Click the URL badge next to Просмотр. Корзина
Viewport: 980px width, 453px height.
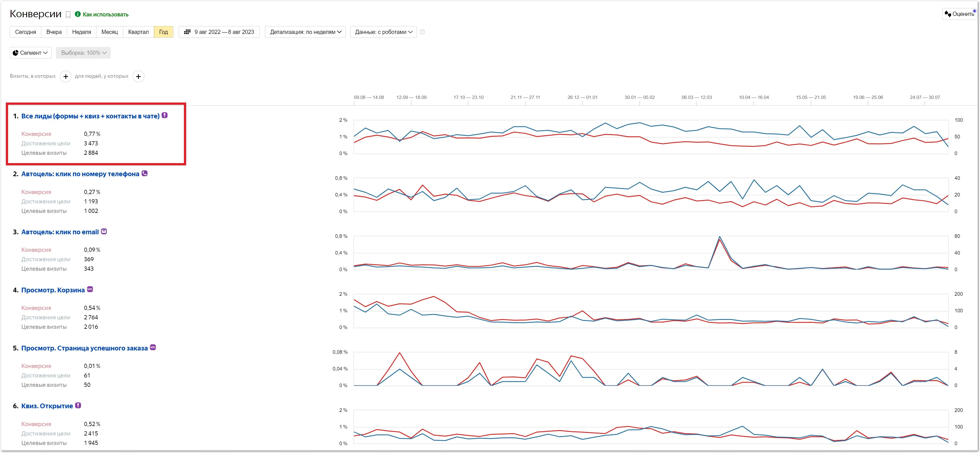click(90, 289)
